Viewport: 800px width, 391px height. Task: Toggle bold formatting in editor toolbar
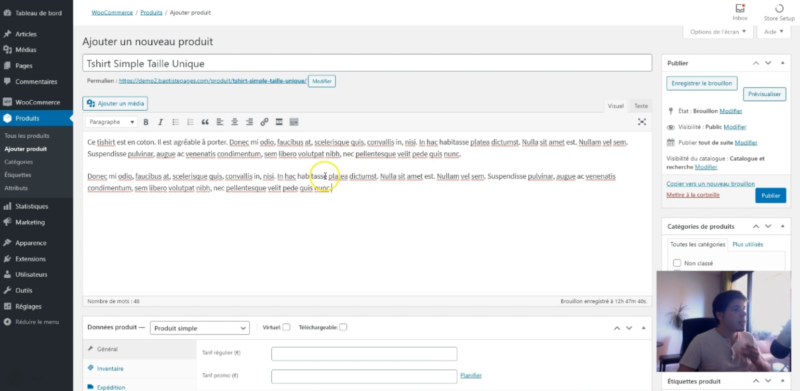(x=146, y=122)
